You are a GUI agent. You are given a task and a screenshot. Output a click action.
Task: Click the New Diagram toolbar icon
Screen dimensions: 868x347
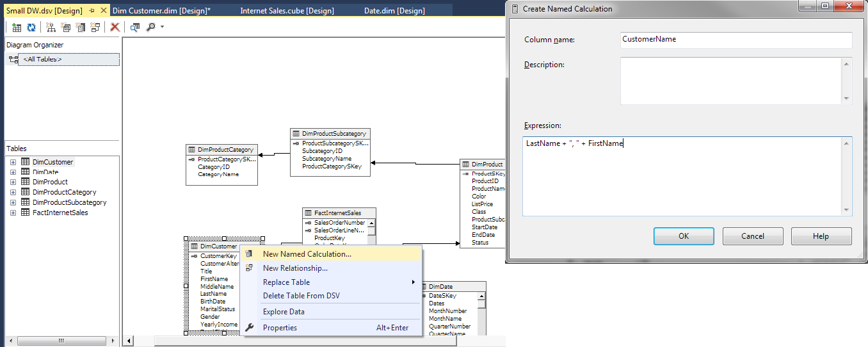pyautogui.click(x=51, y=28)
